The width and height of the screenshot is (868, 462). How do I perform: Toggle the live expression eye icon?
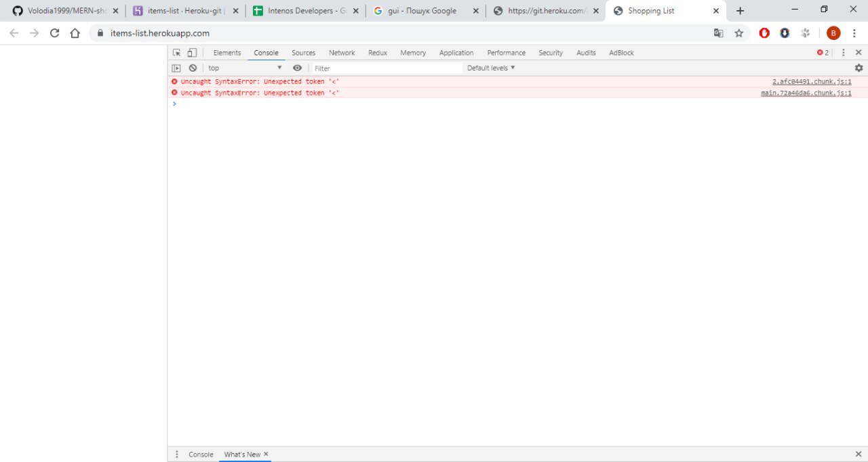coord(297,68)
